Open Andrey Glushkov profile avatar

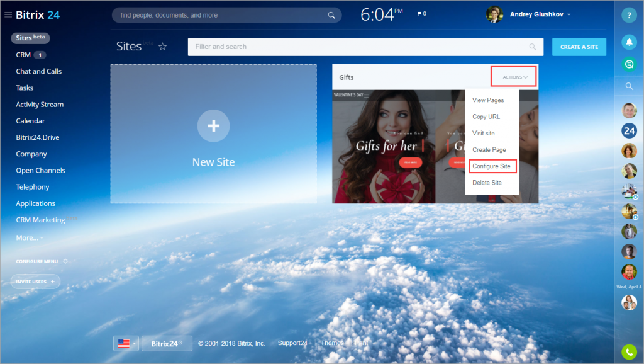[x=494, y=14]
